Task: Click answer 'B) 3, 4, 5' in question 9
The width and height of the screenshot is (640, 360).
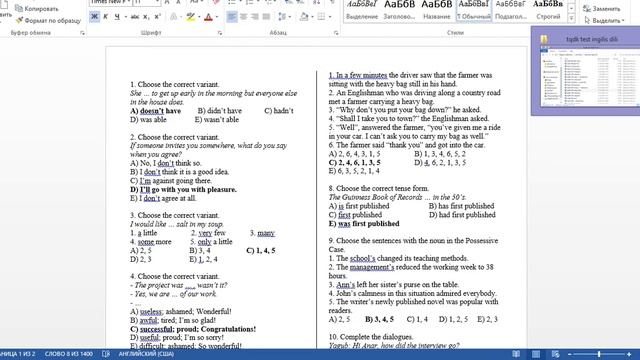Action: (379, 319)
